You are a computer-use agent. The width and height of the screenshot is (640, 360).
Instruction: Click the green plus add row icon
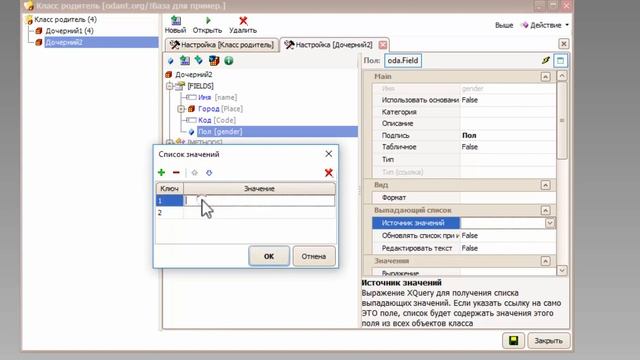pyautogui.click(x=161, y=173)
